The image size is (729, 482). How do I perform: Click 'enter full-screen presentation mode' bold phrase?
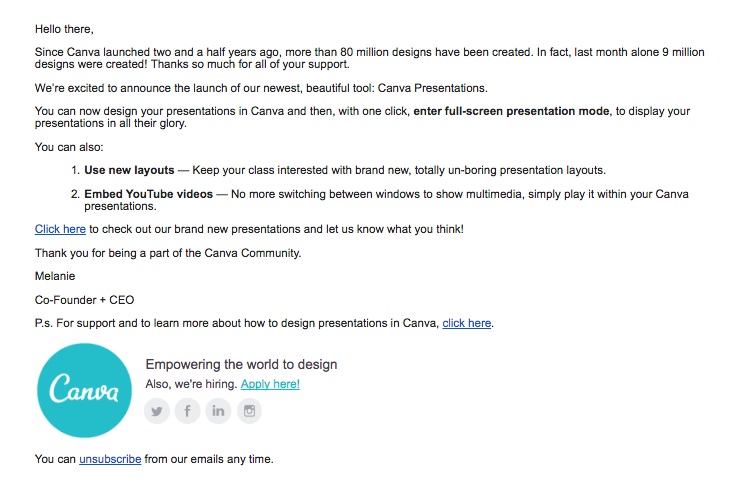511,111
